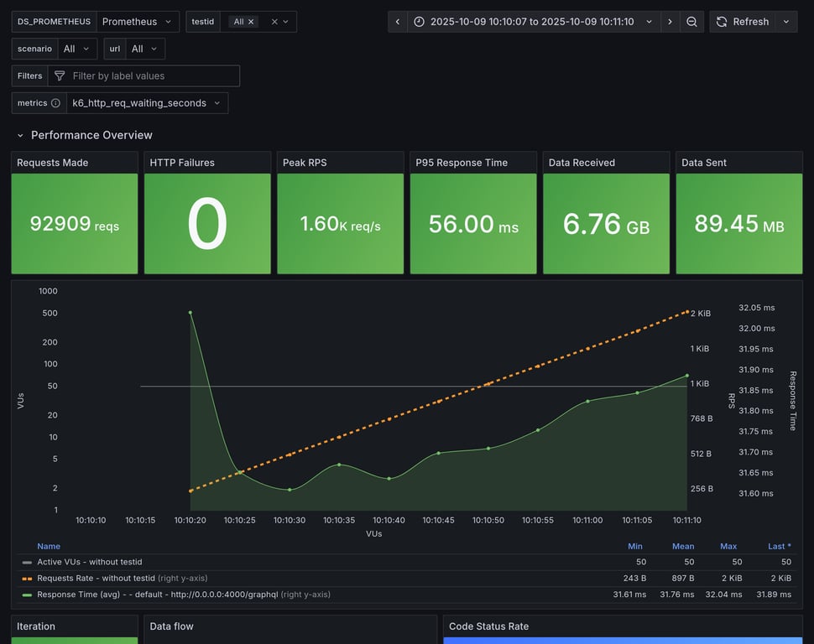
Task: Click the Filter by label values field
Action: (143, 75)
